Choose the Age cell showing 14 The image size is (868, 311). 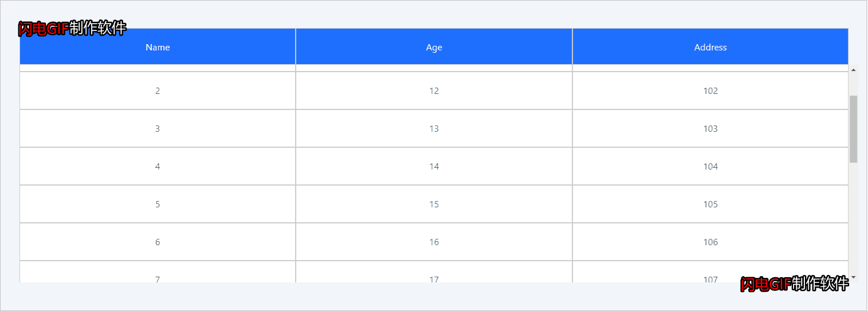(x=434, y=166)
